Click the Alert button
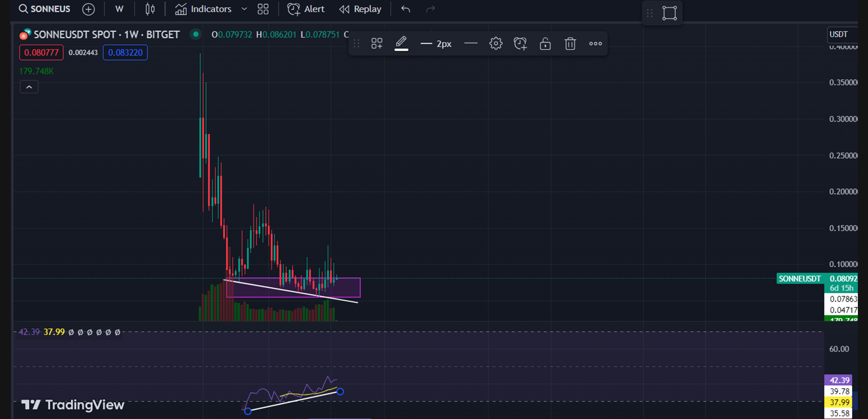 pyautogui.click(x=306, y=9)
